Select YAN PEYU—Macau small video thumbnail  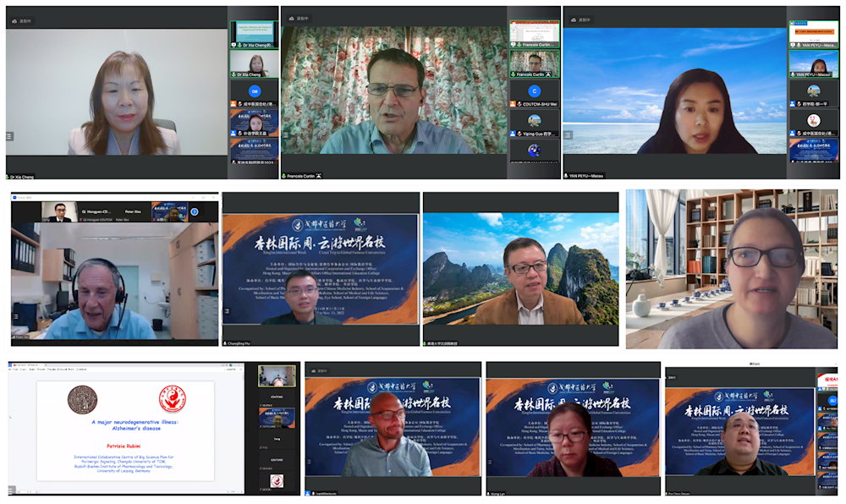tap(813, 63)
